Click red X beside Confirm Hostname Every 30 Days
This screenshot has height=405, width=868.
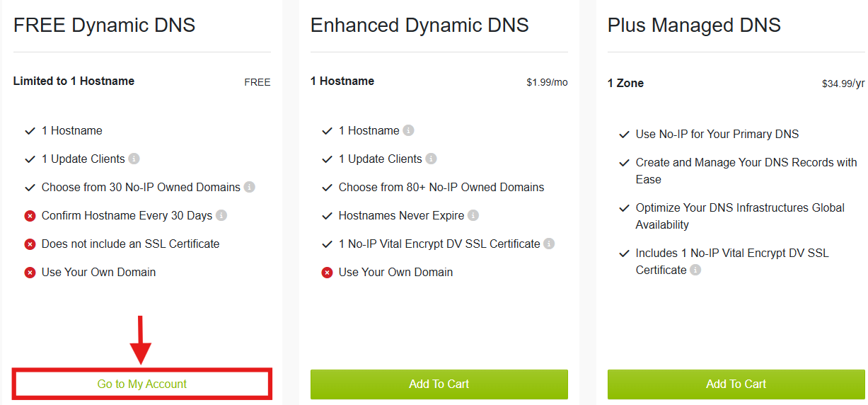point(30,216)
